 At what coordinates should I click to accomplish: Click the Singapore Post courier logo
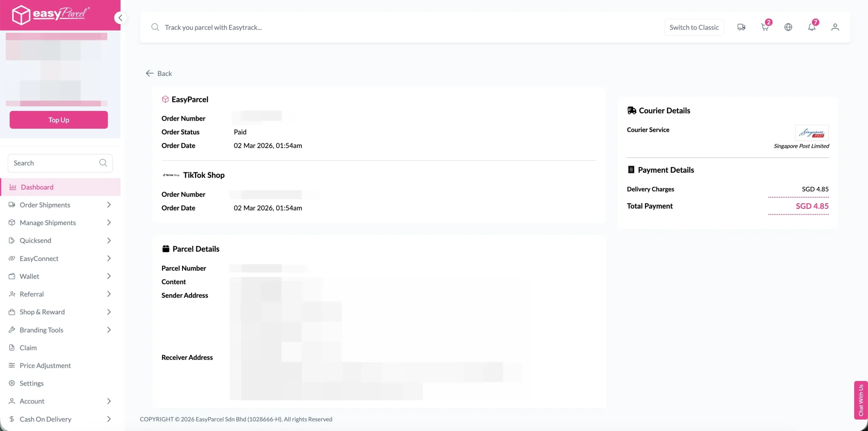[811, 133]
